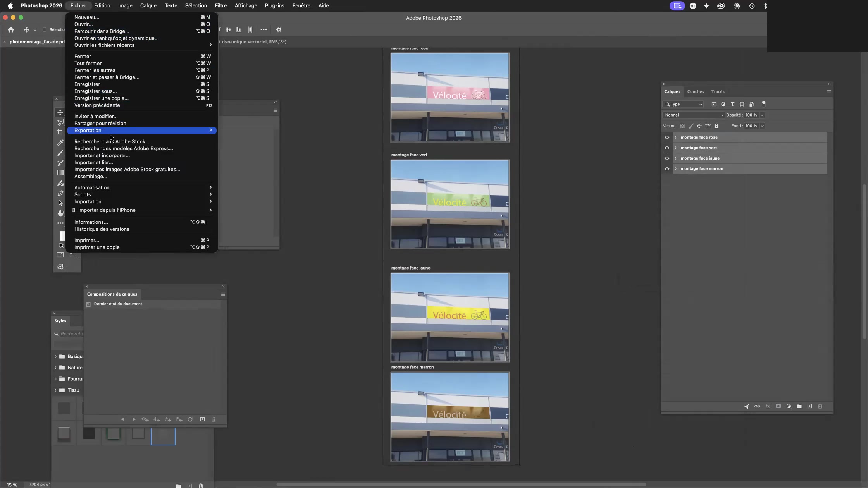
Task: Select the History Brush tool
Action: 60,163
